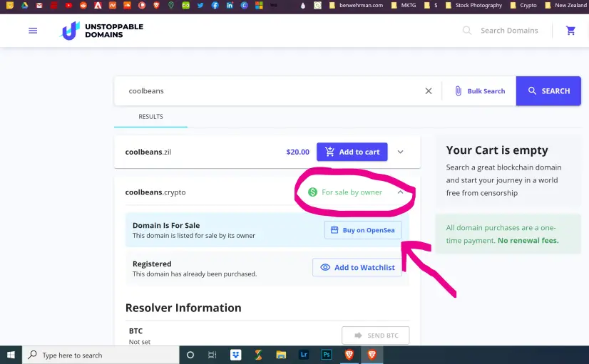This screenshot has height=364, width=589.
Task: Open Crypto bookmarks folder
Action: (523, 5)
